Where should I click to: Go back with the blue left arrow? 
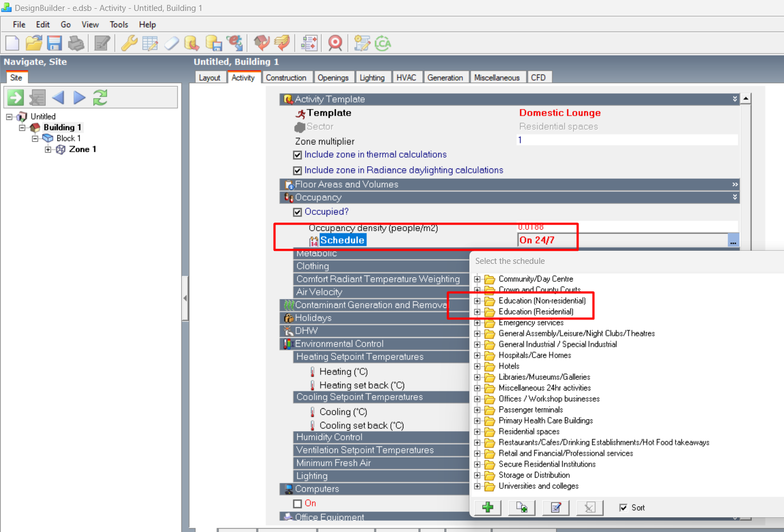coord(58,98)
